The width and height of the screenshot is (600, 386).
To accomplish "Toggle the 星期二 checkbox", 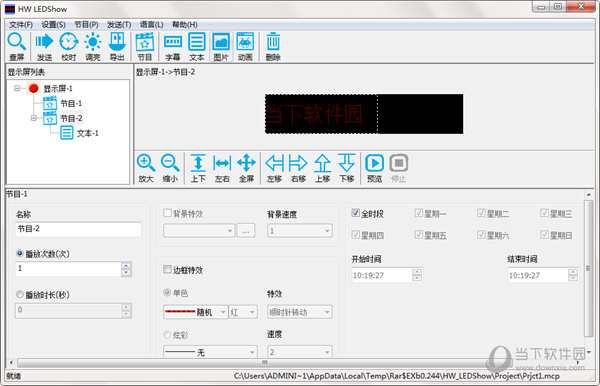I will click(x=481, y=213).
